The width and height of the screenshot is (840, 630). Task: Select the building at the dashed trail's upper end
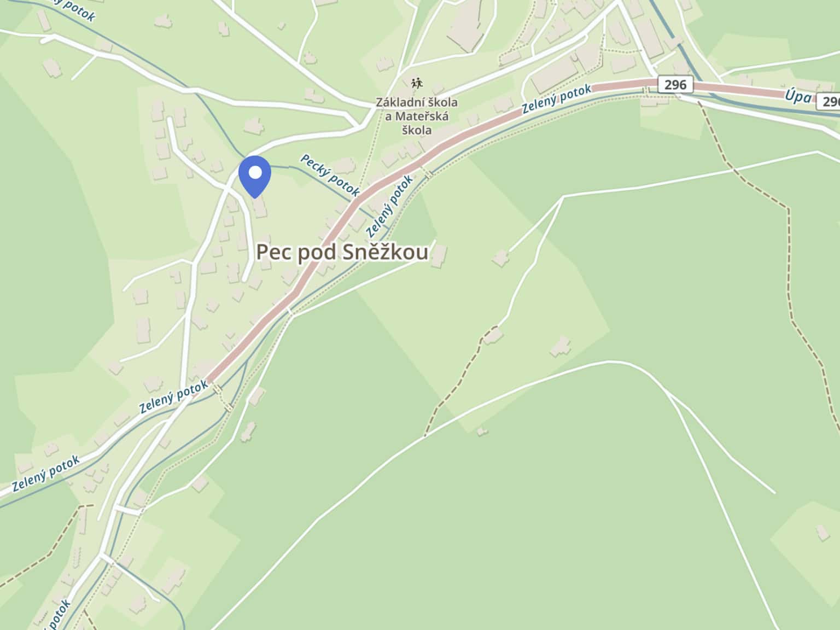[493, 335]
